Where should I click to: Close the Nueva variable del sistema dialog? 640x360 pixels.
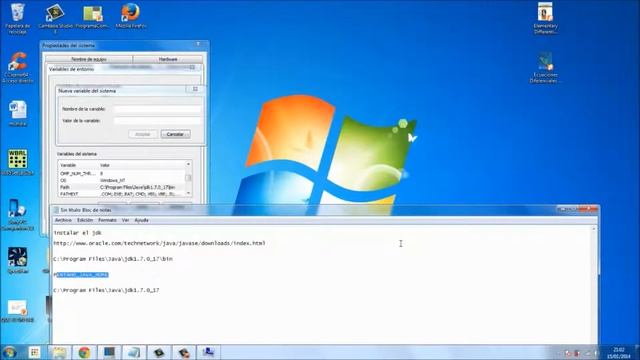pyautogui.click(x=195, y=89)
